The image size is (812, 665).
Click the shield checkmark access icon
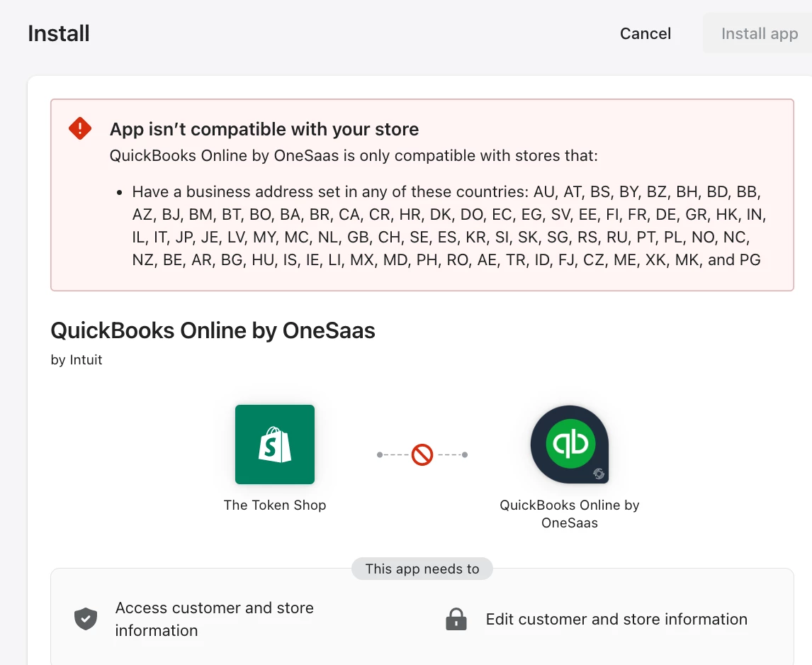click(86, 619)
